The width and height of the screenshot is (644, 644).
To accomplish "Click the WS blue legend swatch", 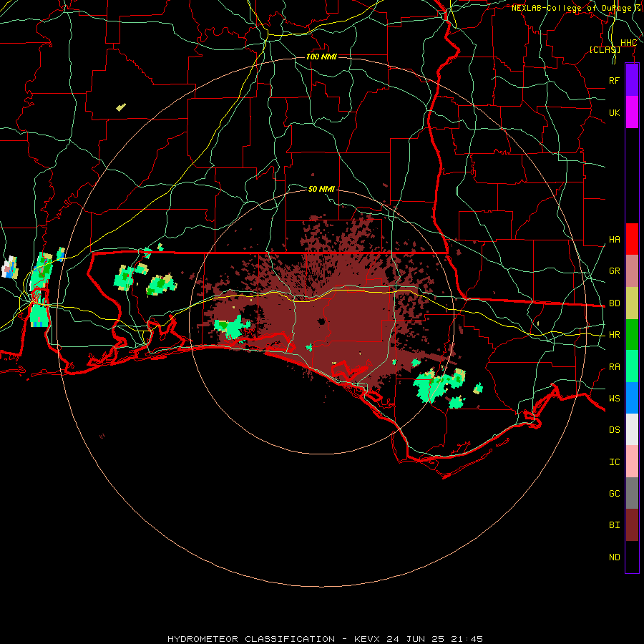I will [x=632, y=398].
